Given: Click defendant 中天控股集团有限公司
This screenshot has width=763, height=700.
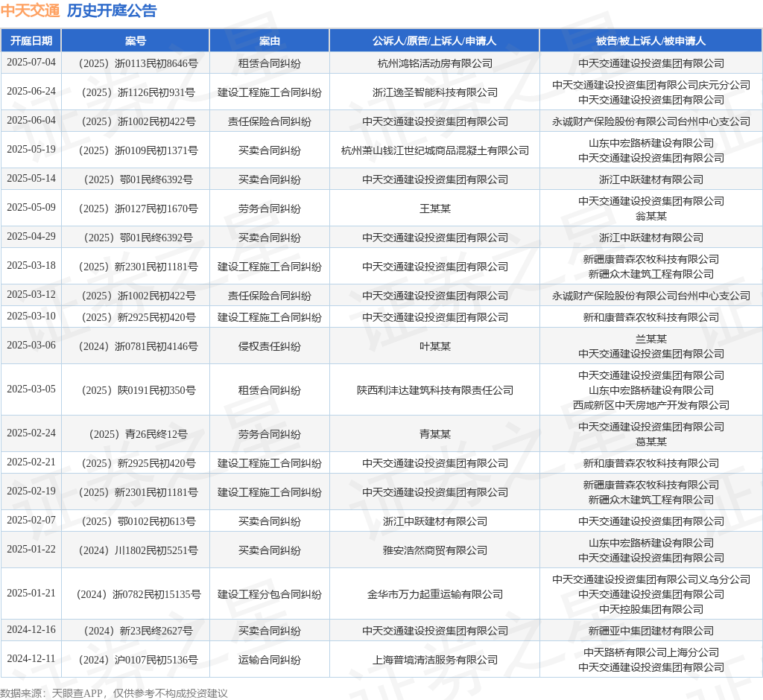Looking at the screenshot, I should click(x=651, y=609).
